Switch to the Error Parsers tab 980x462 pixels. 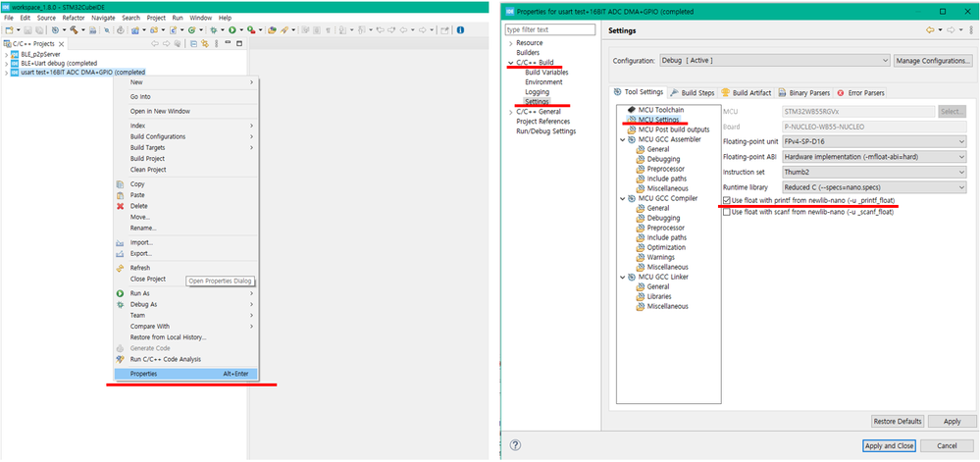[860, 92]
